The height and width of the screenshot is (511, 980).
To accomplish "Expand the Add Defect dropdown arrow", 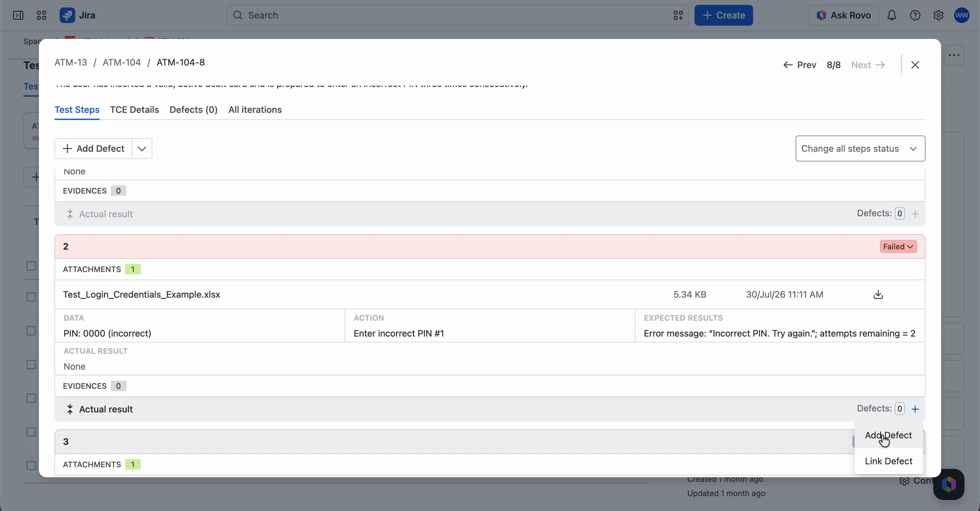I will point(142,149).
